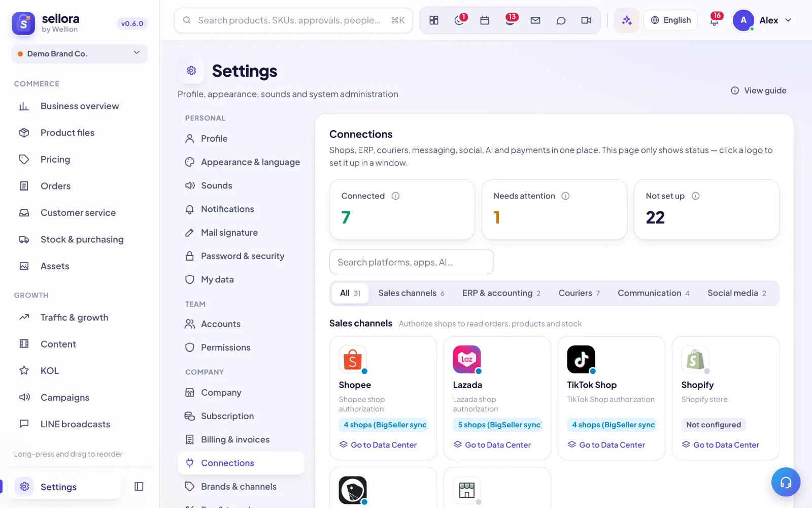Open the Alex user account menu
The height and width of the screenshot is (508, 812).
click(x=762, y=20)
